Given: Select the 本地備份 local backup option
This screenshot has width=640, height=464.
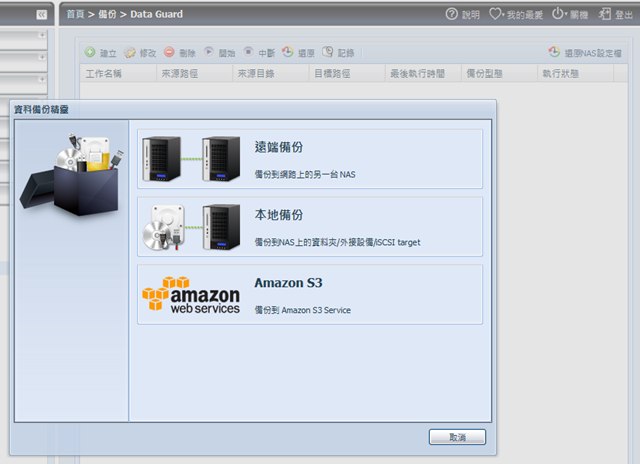Looking at the screenshot, I should (310, 226).
